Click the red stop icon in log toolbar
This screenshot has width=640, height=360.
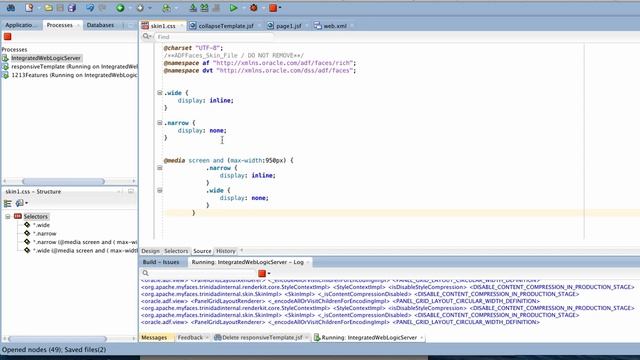[262, 273]
